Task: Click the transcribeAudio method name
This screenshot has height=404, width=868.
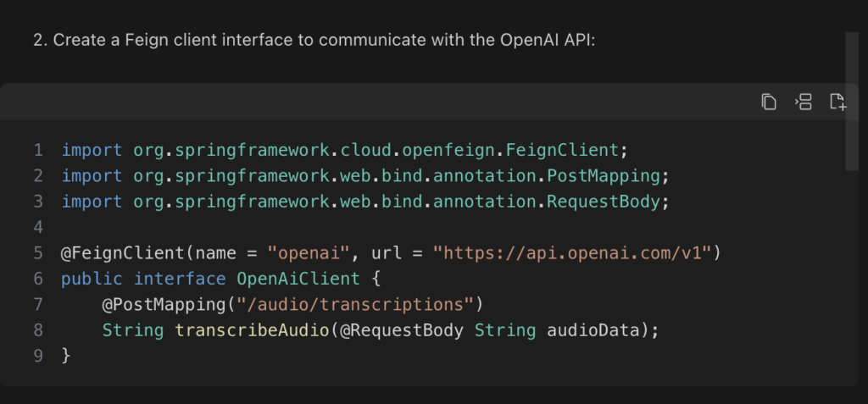Action: [x=253, y=330]
